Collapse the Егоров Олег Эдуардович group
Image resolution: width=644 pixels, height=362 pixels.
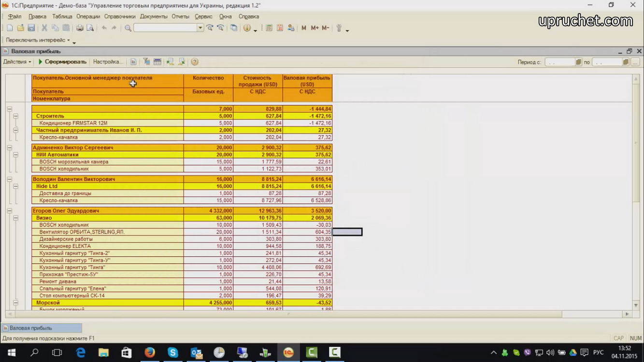(9, 211)
